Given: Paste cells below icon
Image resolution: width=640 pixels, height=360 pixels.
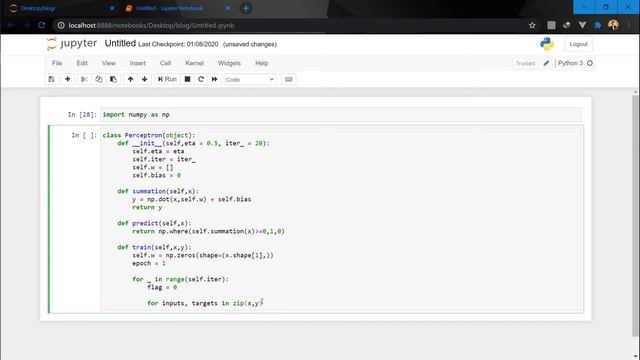Looking at the screenshot, I should coord(113,79).
